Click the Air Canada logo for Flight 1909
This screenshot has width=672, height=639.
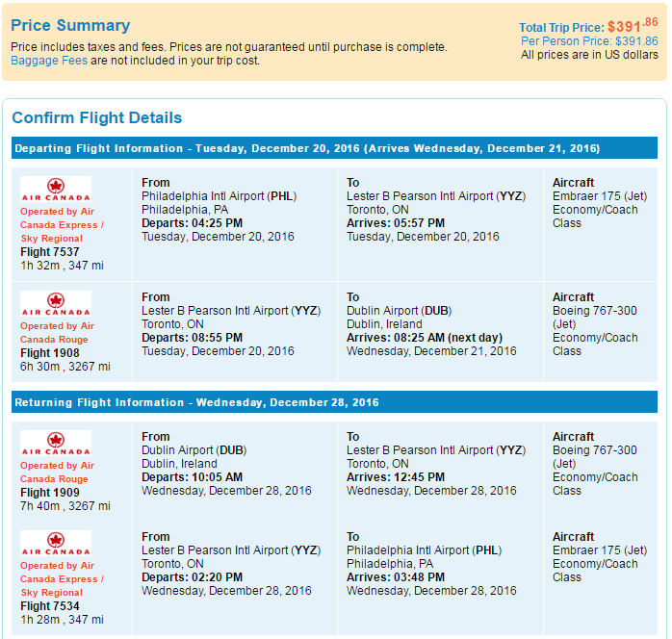coord(56,443)
